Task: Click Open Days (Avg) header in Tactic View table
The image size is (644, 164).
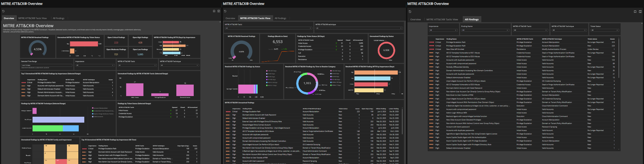Action: (367, 109)
